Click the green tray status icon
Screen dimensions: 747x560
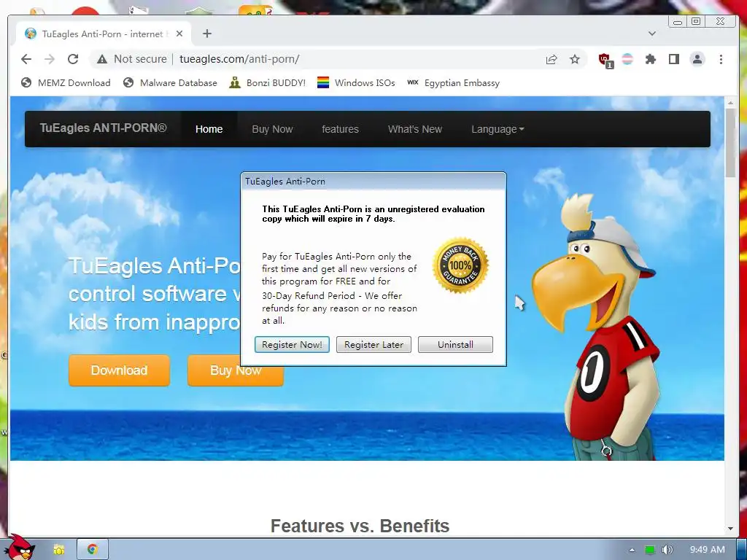coord(650,550)
